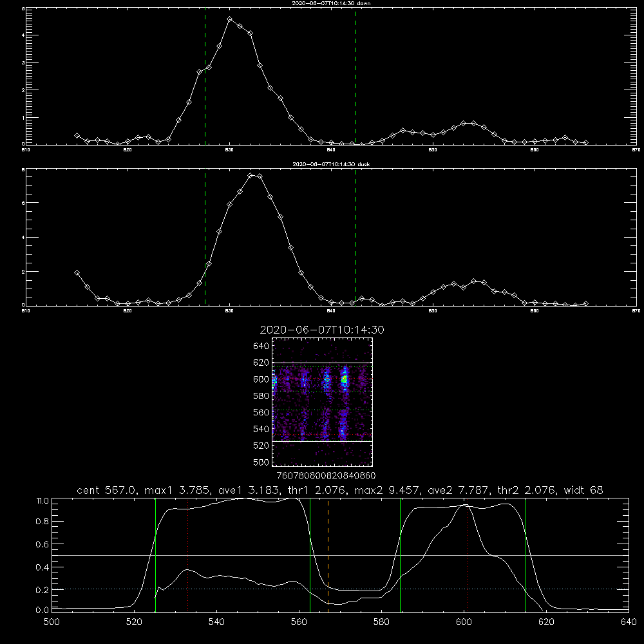The image size is (644, 644).
Task: Click the right green dashed line in dawn plot
Action: pos(355,76)
